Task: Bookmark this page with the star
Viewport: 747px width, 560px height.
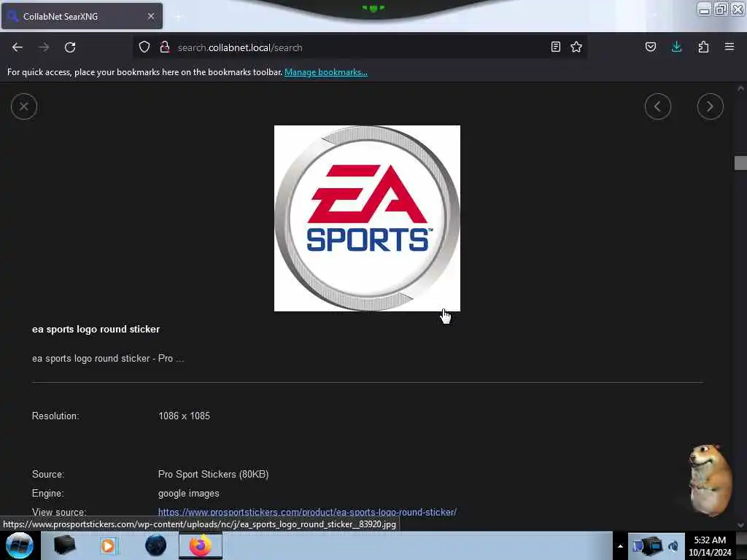Action: [x=576, y=47]
